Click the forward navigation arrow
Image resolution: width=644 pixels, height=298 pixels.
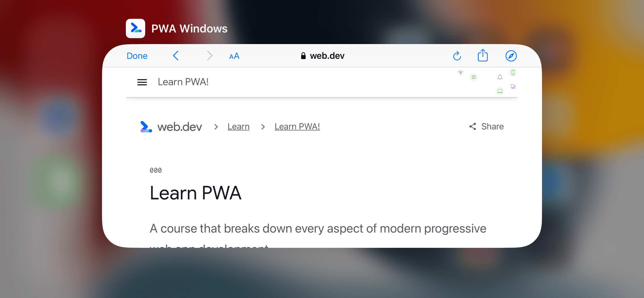click(210, 56)
